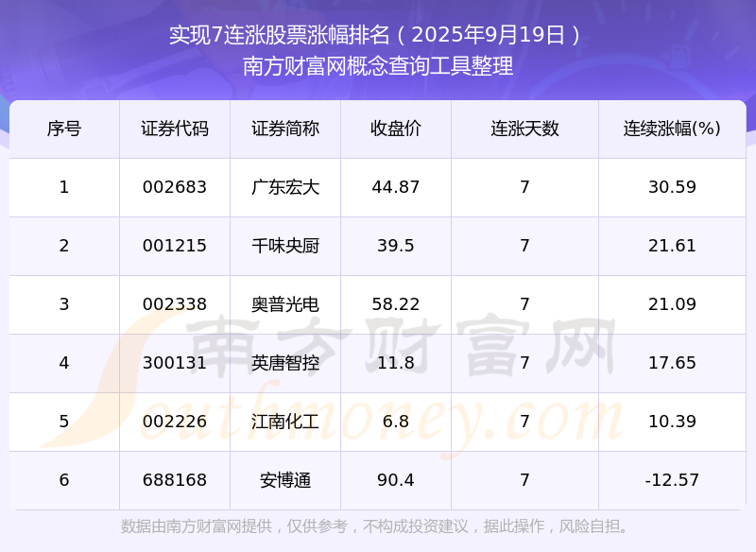Select stock code 002226
The width and height of the screenshot is (756, 552).
coord(175,422)
